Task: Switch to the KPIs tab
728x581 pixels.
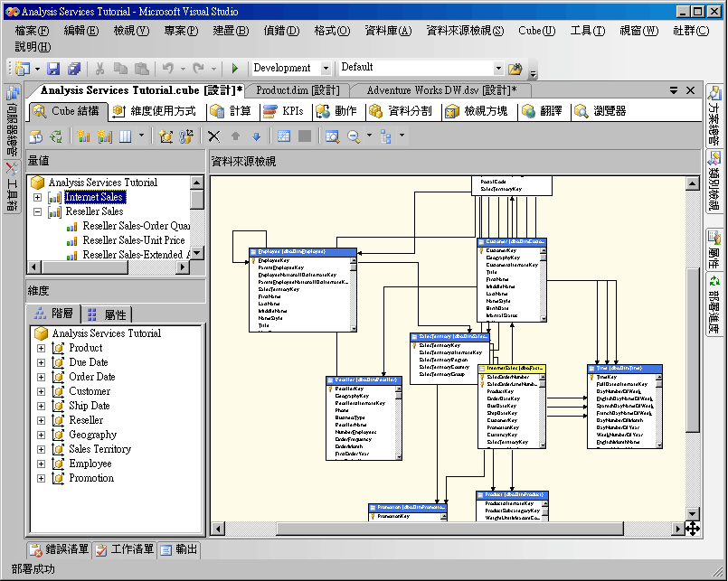Action: coord(283,111)
